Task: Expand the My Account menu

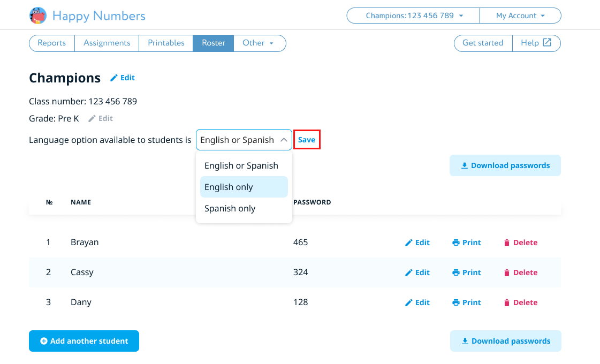Action: click(x=520, y=16)
